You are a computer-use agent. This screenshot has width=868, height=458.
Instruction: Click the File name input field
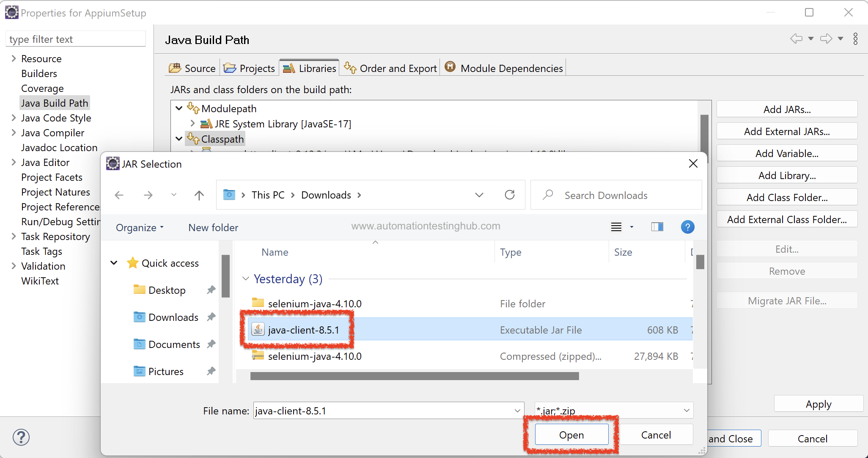click(389, 411)
